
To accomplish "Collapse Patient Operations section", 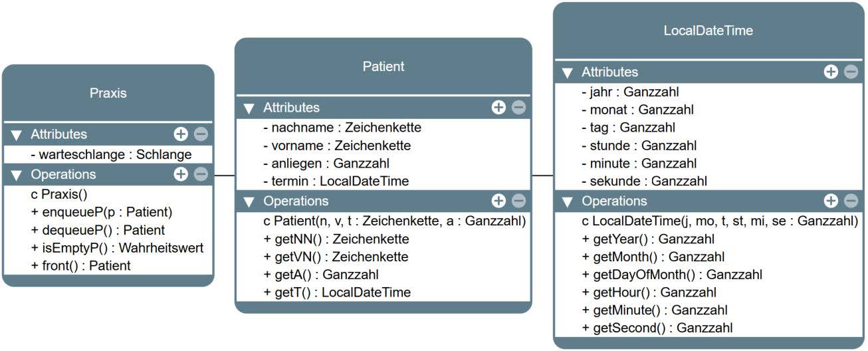I will pyautogui.click(x=249, y=201).
